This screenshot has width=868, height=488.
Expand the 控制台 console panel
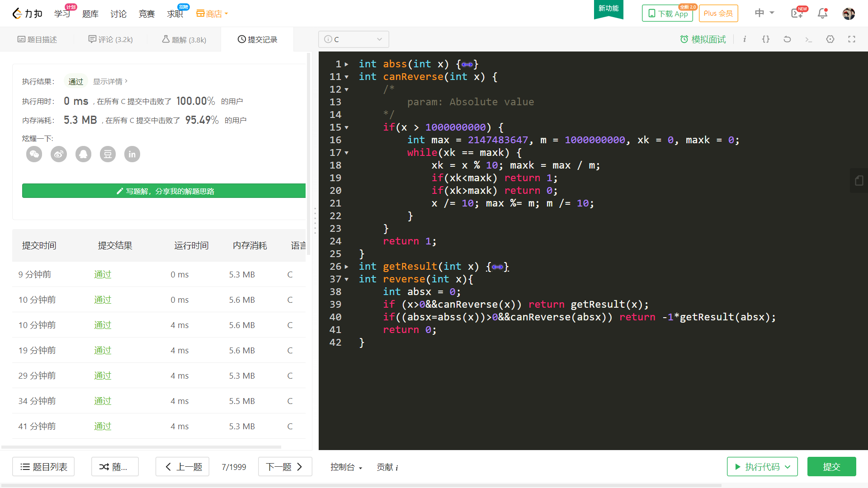(x=346, y=467)
